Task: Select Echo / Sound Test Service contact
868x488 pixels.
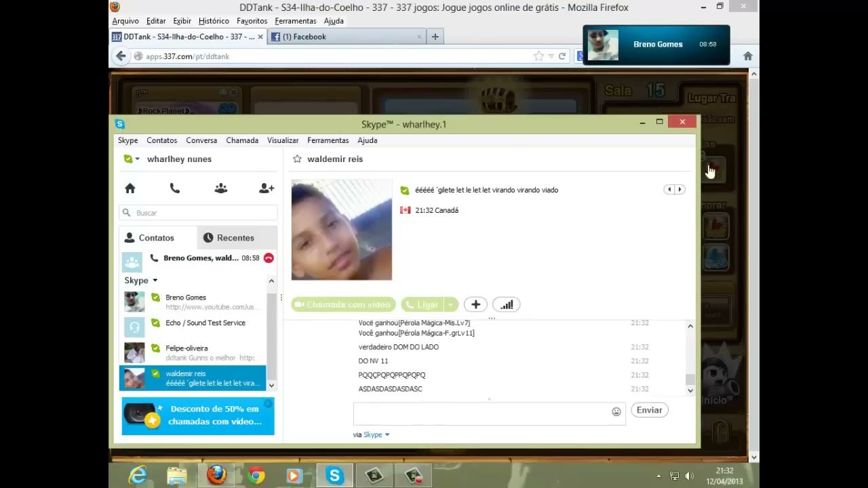Action: click(193, 327)
